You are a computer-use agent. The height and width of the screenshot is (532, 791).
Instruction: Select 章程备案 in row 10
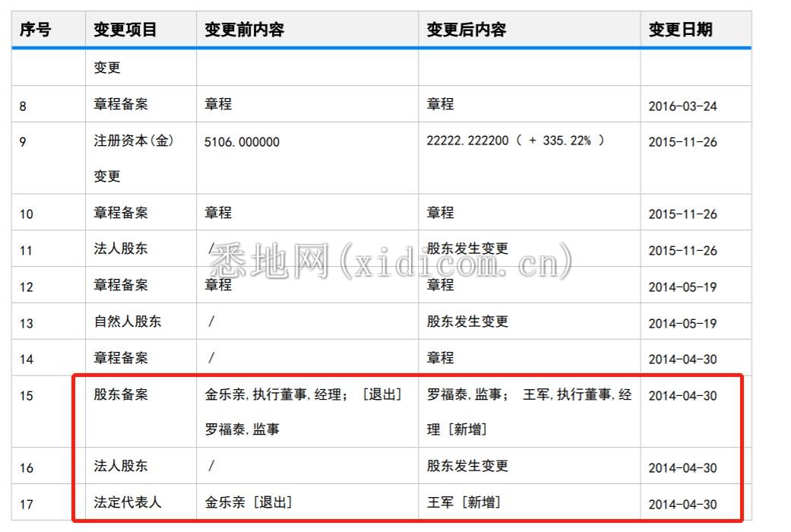pos(121,213)
